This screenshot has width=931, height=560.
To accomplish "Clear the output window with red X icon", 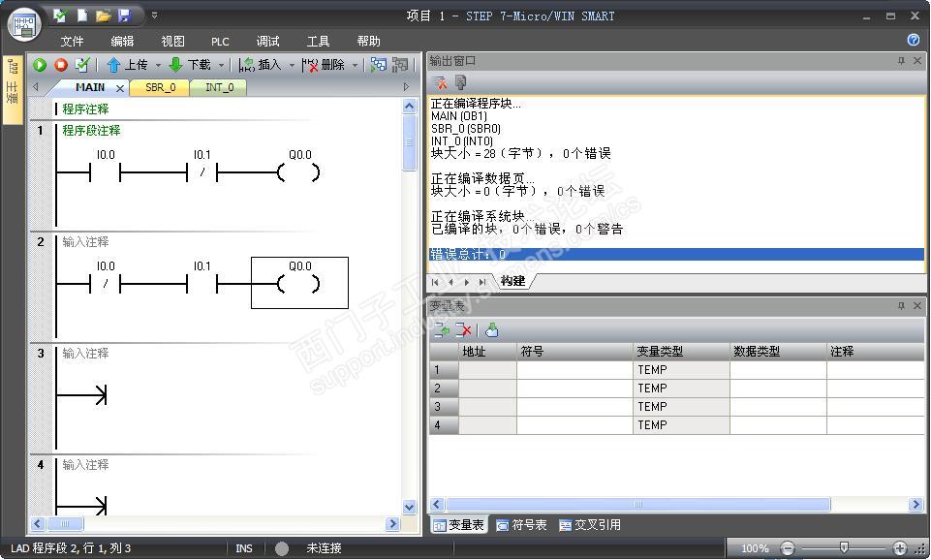I will point(440,82).
